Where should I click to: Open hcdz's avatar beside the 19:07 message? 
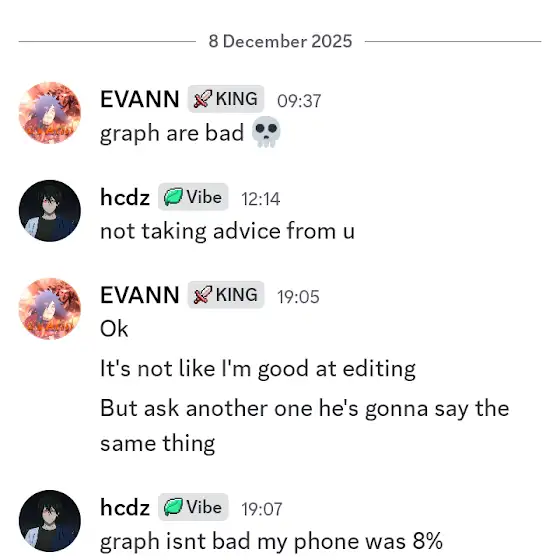tap(50, 521)
